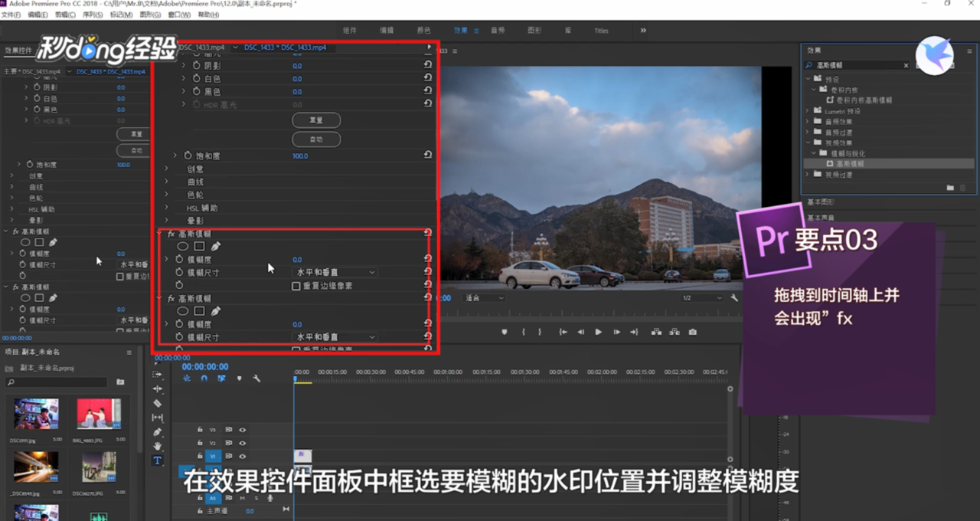This screenshot has height=521, width=980.
Task: Toggle V1 track output eye
Action: 243,456
